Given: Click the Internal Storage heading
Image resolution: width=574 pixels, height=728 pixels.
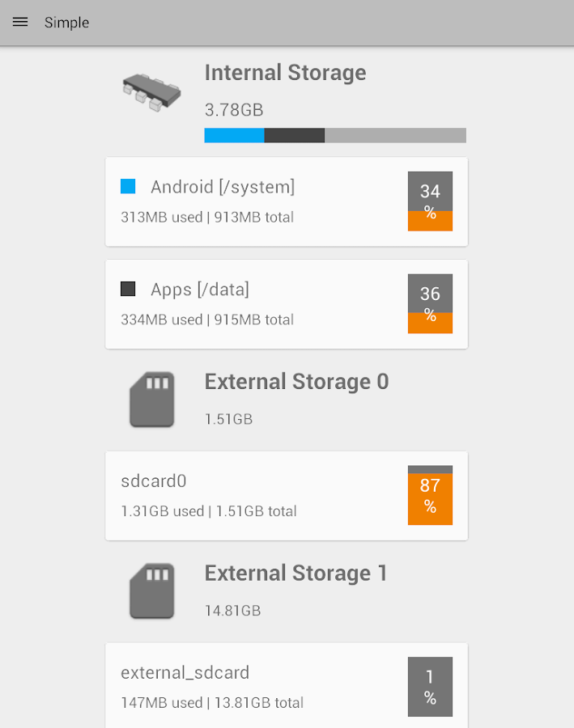Looking at the screenshot, I should (285, 73).
